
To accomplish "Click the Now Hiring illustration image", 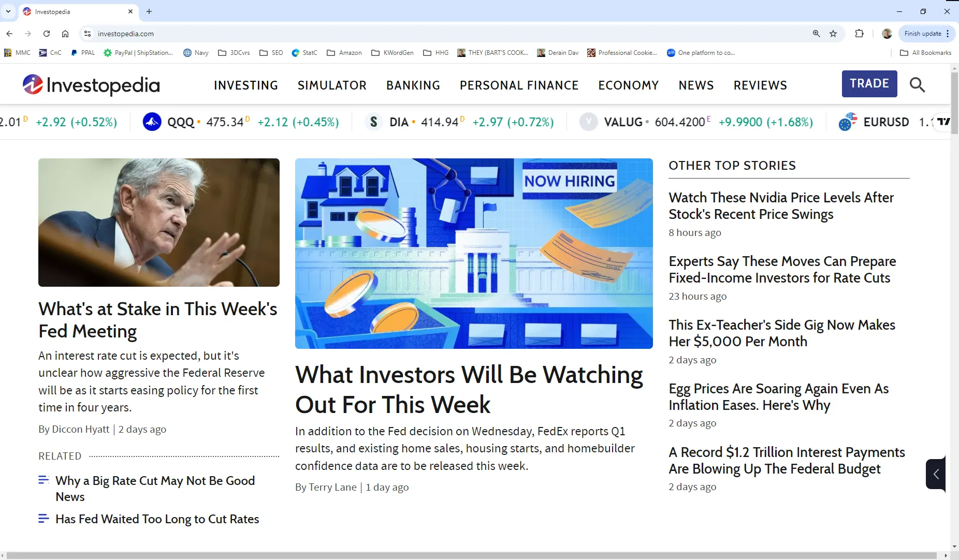I will pyautogui.click(x=474, y=254).
